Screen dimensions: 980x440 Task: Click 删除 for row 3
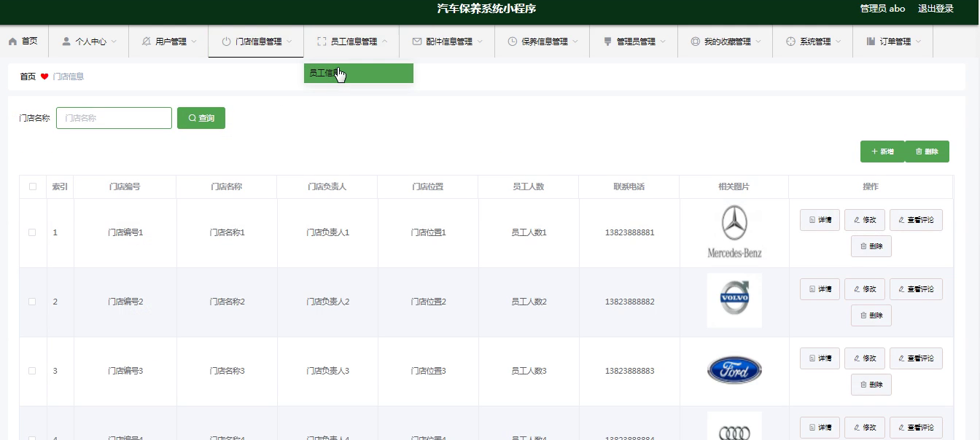(871, 385)
